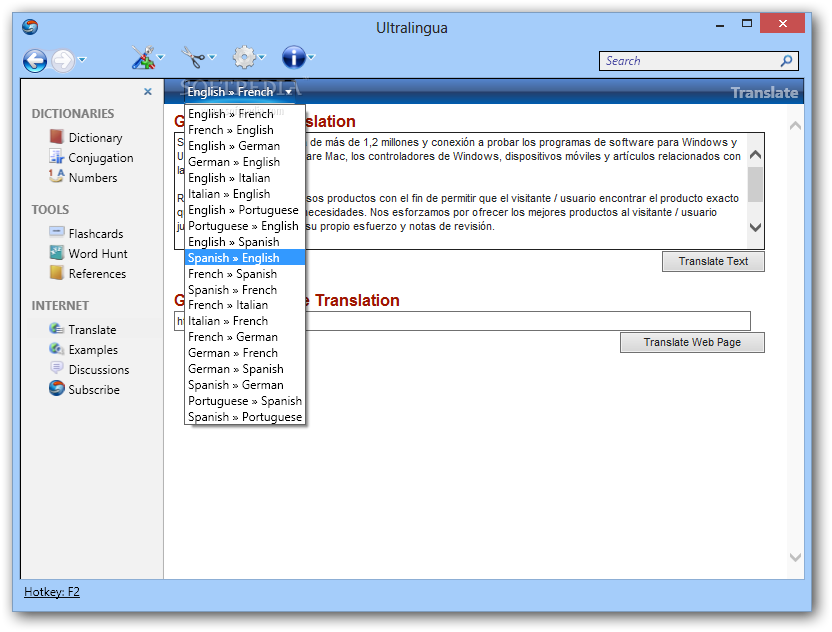Image resolution: width=832 pixels, height=632 pixels.
Task: Go back with the blue back arrow
Action: (35, 60)
